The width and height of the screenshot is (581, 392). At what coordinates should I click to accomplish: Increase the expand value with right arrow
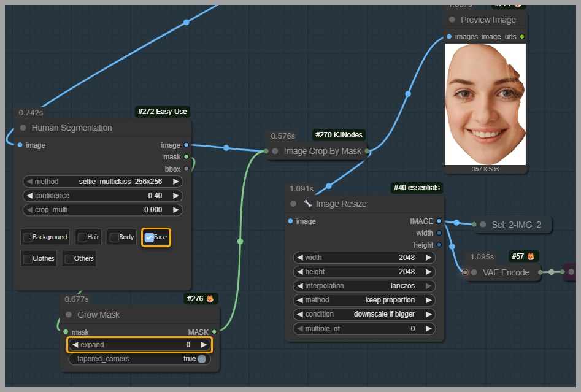[204, 345]
